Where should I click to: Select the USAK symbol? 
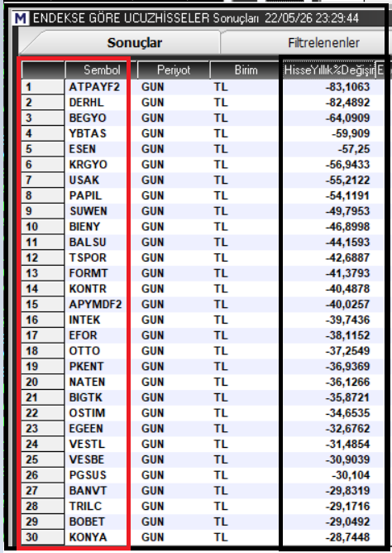coord(84,180)
